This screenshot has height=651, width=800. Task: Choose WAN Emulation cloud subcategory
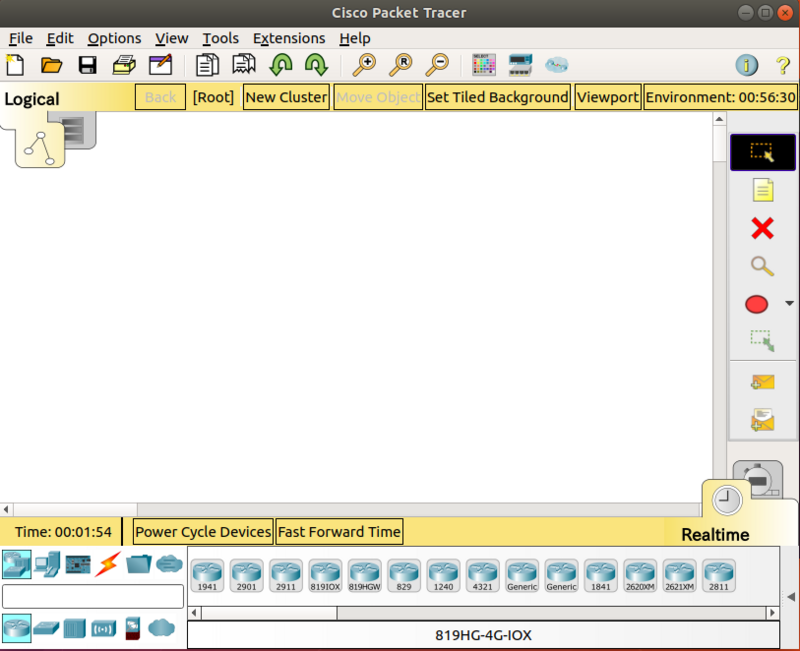coord(162,628)
